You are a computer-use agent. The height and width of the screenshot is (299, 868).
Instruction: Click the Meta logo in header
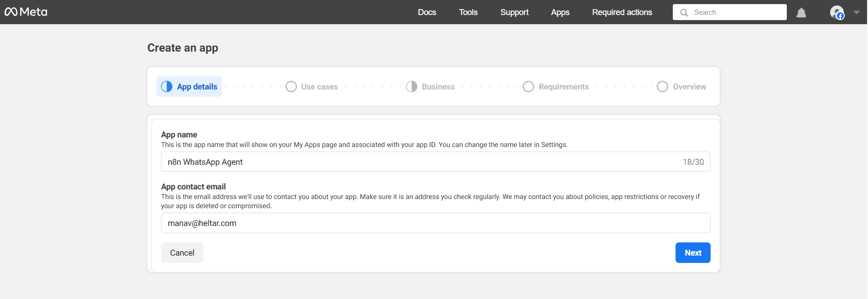coord(26,12)
